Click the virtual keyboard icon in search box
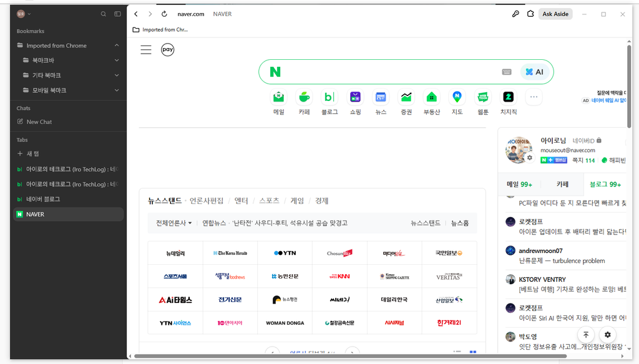The image size is (639, 364). 507,72
